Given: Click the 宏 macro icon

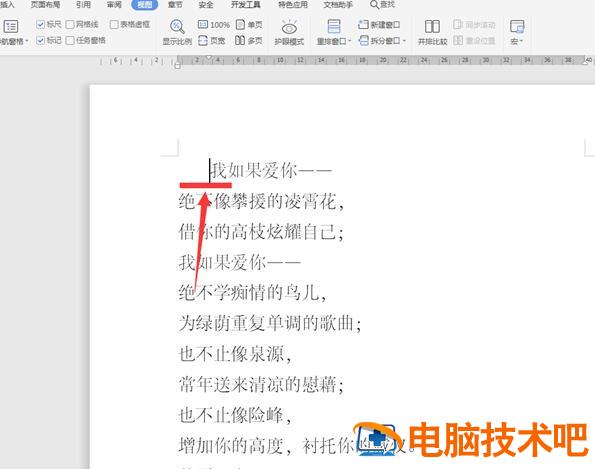Looking at the screenshot, I should pyautogui.click(x=517, y=27).
